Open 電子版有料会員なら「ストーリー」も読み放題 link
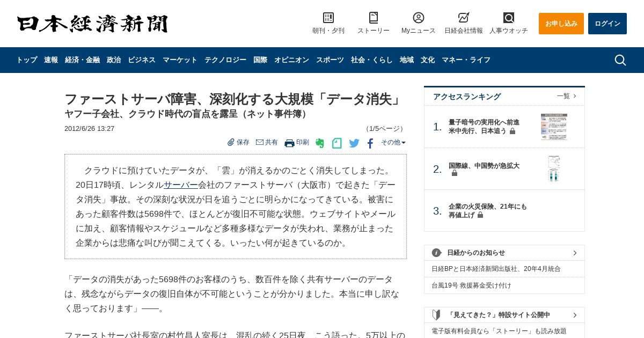Image resolution: width=644 pixels, height=338 pixels. tap(499, 331)
